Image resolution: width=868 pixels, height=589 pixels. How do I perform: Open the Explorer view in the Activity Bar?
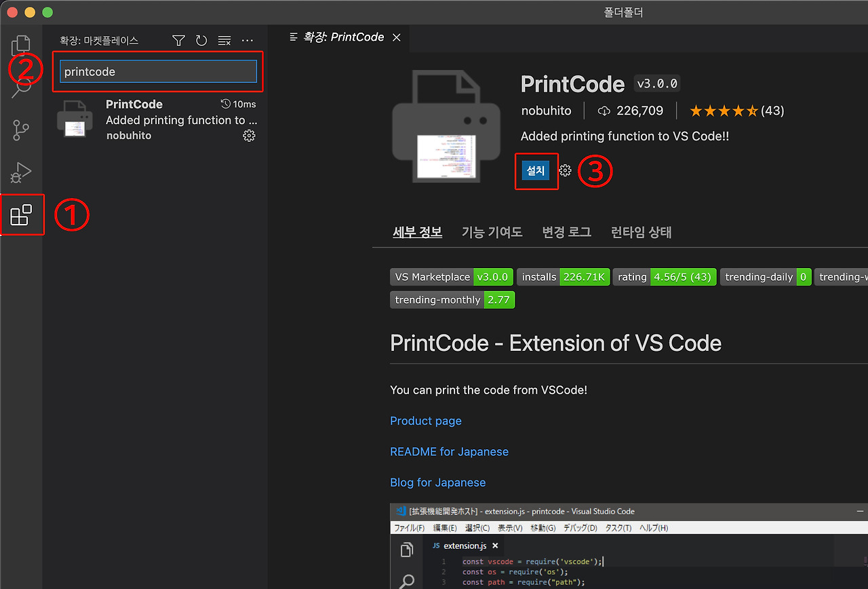(21, 43)
